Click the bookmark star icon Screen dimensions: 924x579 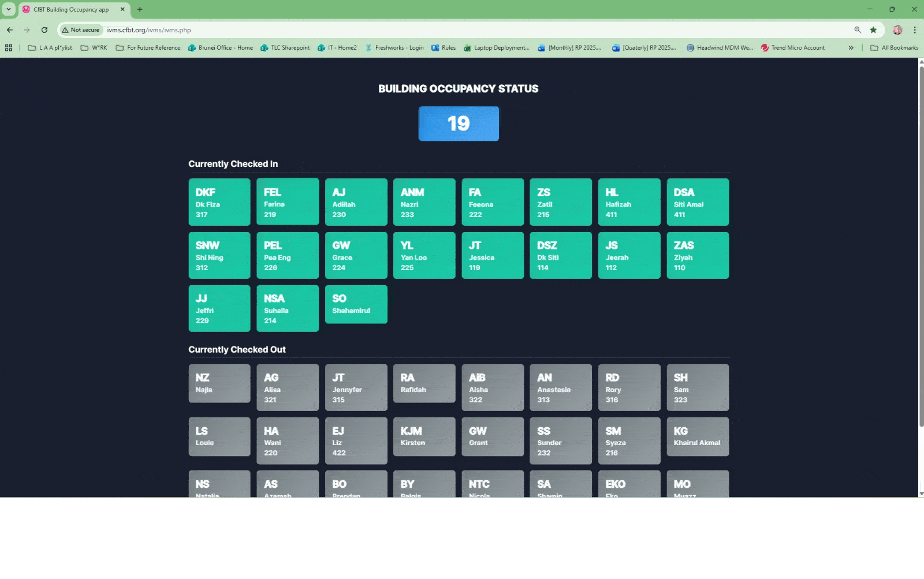(873, 30)
